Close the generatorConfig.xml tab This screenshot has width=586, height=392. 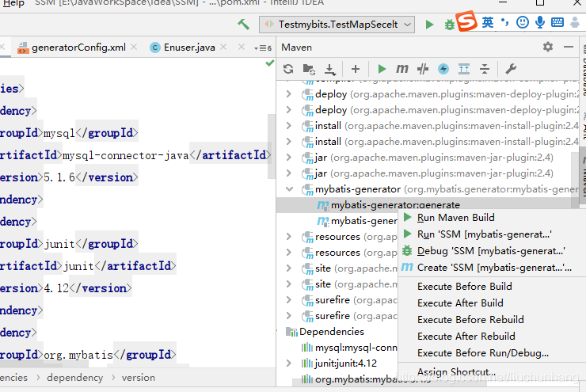[x=134, y=47]
